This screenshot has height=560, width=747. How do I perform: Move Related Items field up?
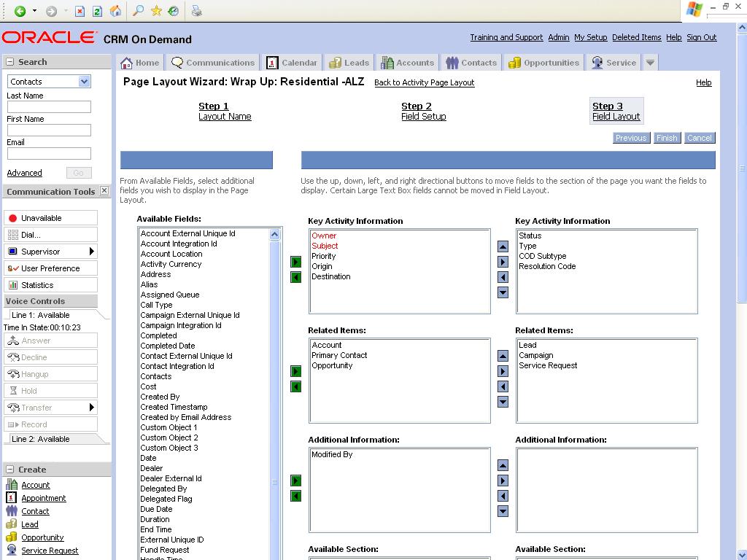pos(503,356)
